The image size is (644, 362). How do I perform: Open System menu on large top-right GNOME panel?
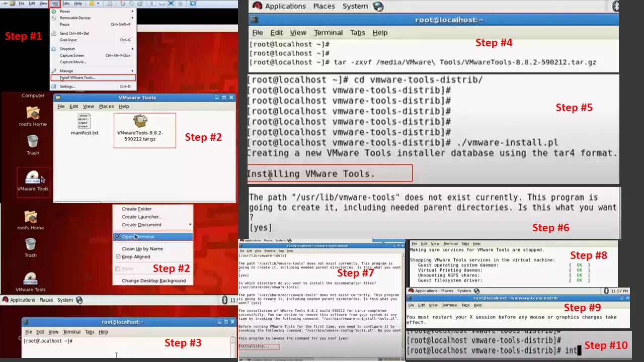[355, 7]
